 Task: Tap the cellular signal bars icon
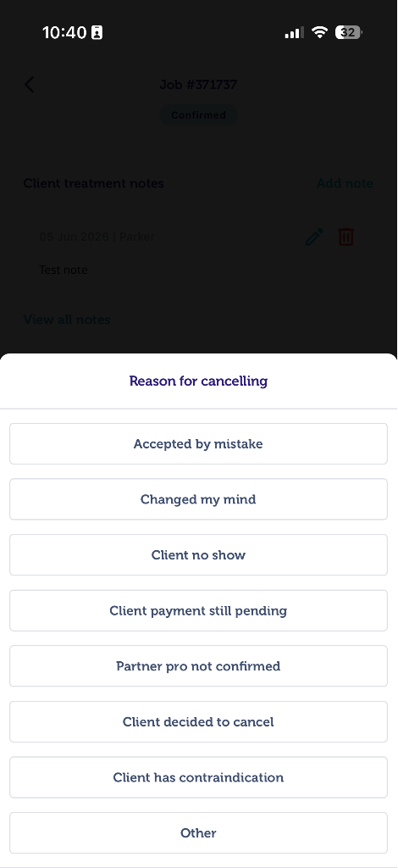(x=294, y=33)
